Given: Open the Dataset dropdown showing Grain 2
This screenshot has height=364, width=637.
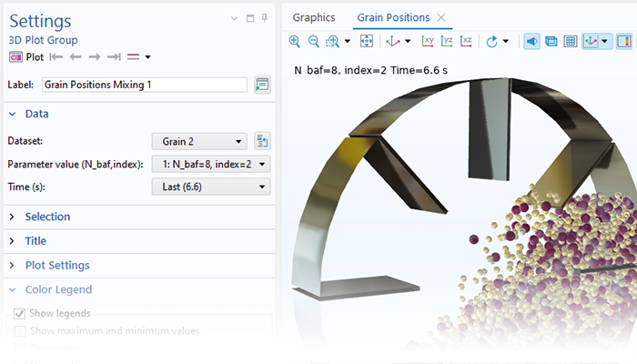Looking at the screenshot, I should tap(198, 141).
